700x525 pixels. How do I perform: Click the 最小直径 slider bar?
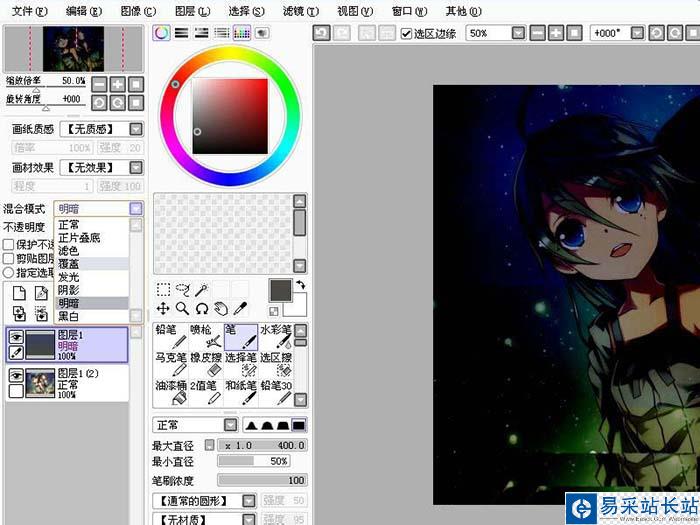[254, 461]
